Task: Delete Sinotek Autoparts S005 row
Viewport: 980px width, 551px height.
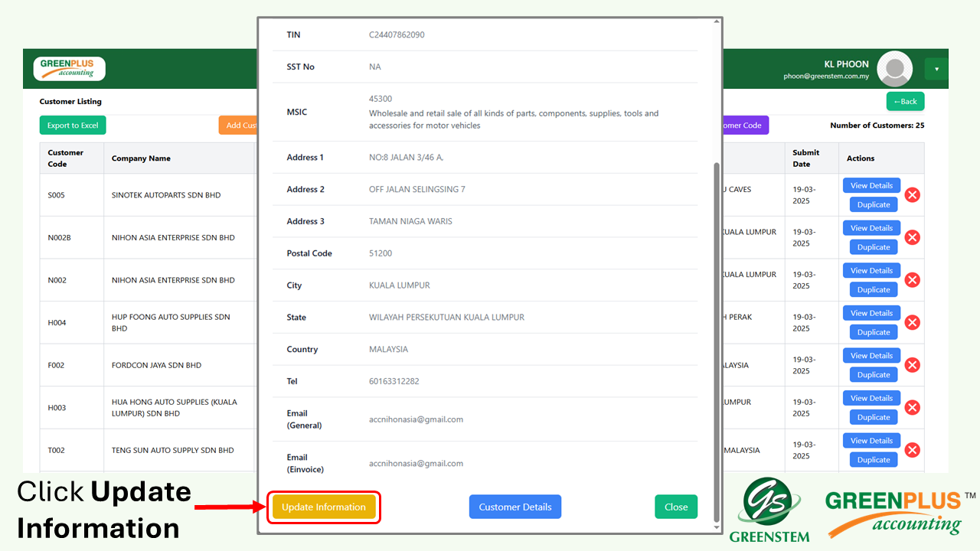Action: point(912,195)
